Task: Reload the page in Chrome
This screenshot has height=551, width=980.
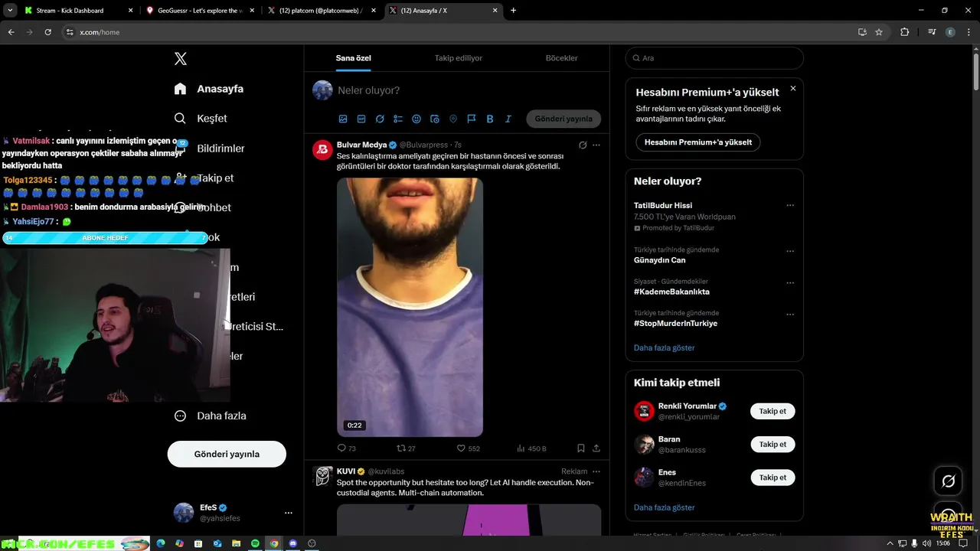Action: coord(48,32)
